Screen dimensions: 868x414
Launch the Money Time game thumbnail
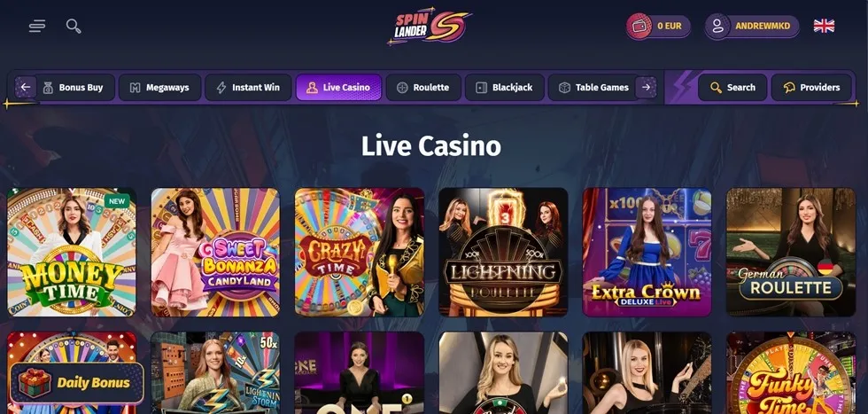coord(72,252)
